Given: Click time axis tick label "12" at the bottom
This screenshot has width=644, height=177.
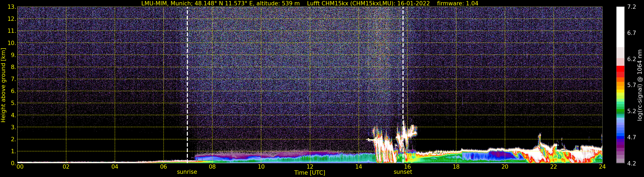Looking at the screenshot, I should (x=310, y=167).
